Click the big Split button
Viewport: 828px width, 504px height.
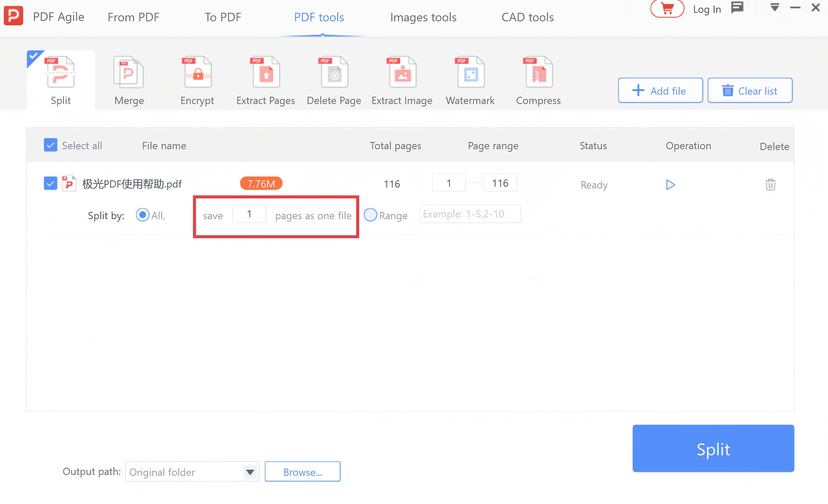[713, 448]
